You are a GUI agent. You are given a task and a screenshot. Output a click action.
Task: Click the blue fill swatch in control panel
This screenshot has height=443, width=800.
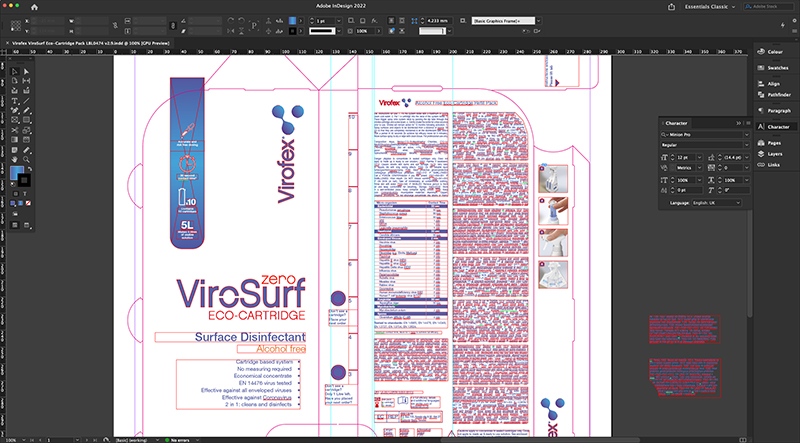pyautogui.click(x=292, y=21)
